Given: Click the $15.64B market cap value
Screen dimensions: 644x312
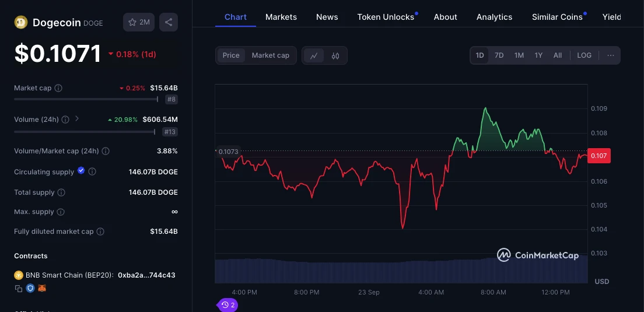Looking at the screenshot, I should [x=164, y=88].
